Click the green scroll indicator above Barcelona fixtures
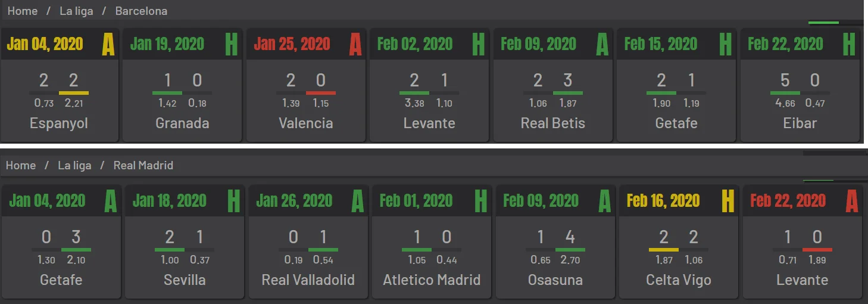The height and width of the screenshot is (304, 868). coord(823,23)
